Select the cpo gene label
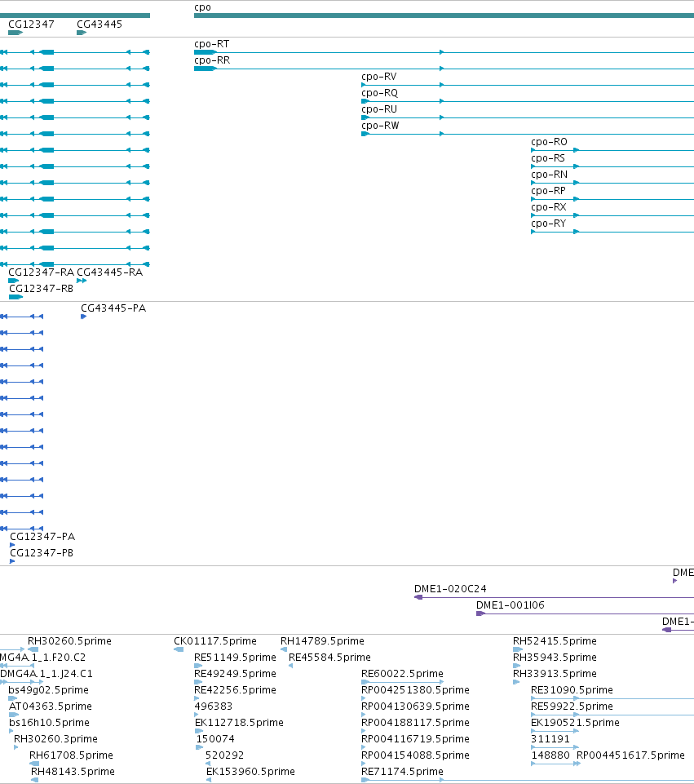Image resolution: width=694 pixels, height=784 pixels. pyautogui.click(x=202, y=7)
